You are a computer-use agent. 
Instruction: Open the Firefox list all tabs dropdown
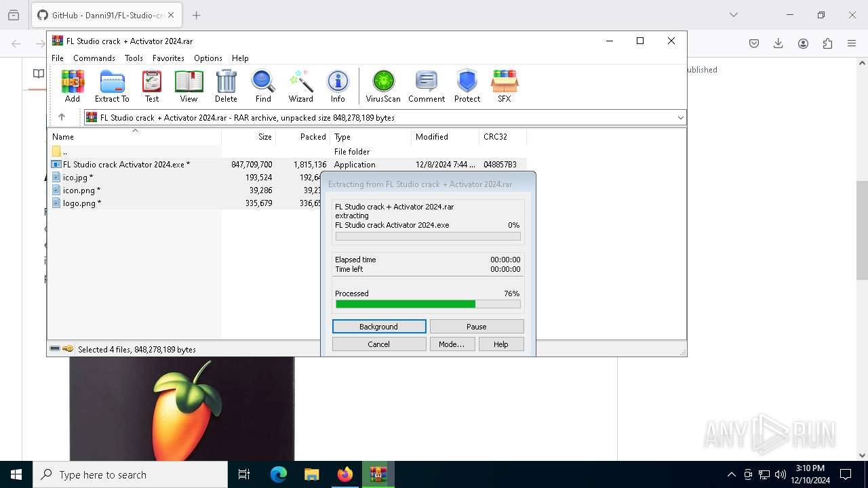(x=734, y=15)
